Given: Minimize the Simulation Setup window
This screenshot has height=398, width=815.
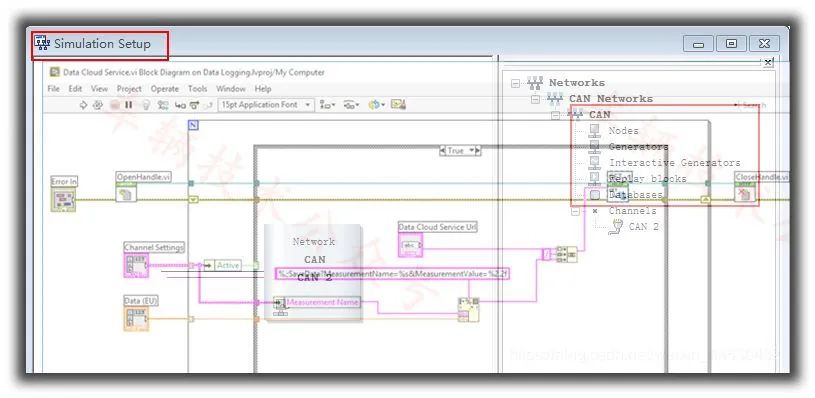Looking at the screenshot, I should 698,44.
